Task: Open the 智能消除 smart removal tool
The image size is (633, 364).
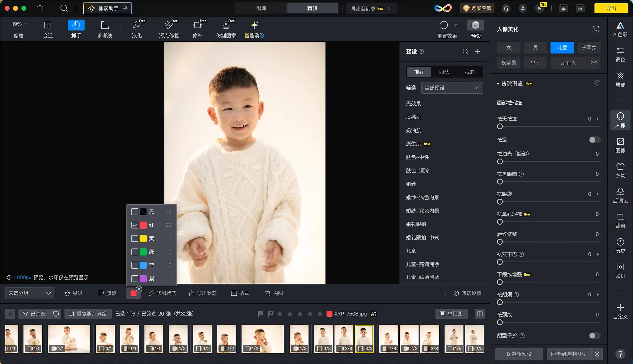Action: click(x=254, y=29)
